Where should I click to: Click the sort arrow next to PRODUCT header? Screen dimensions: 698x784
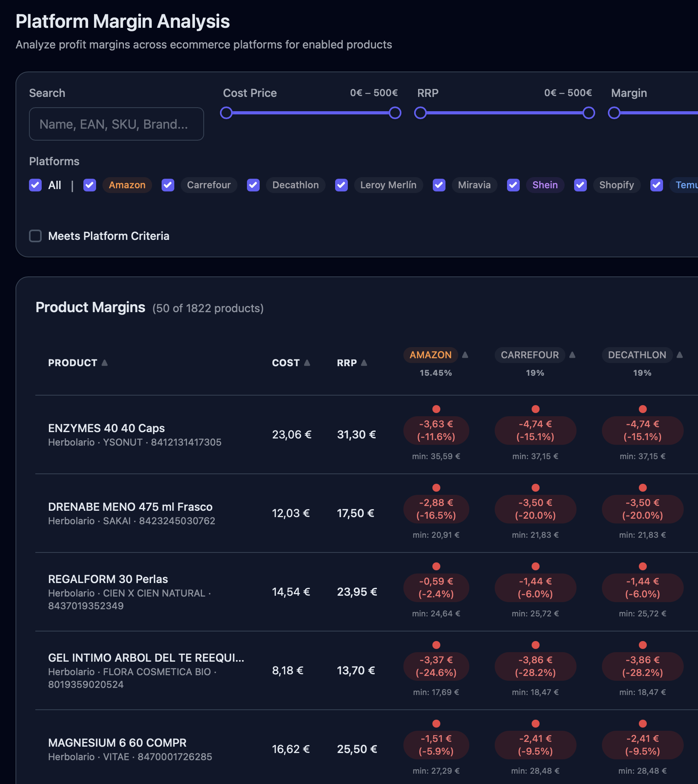104,363
